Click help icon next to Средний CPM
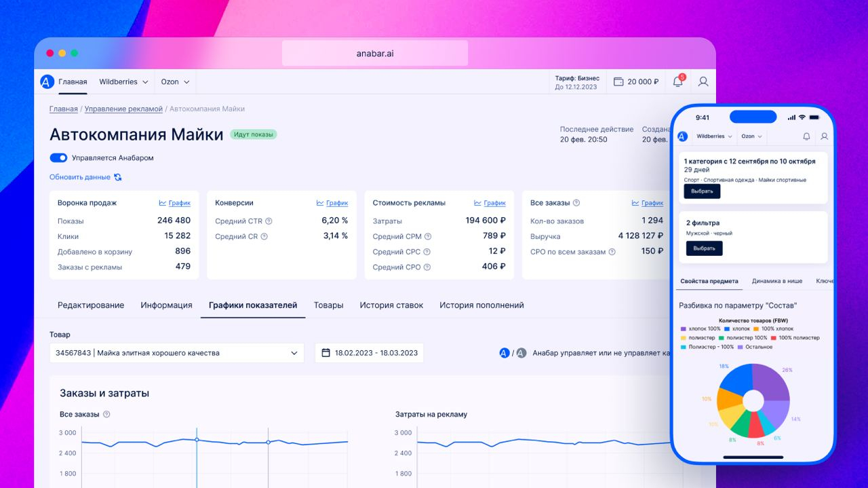868x488 pixels. (428, 237)
